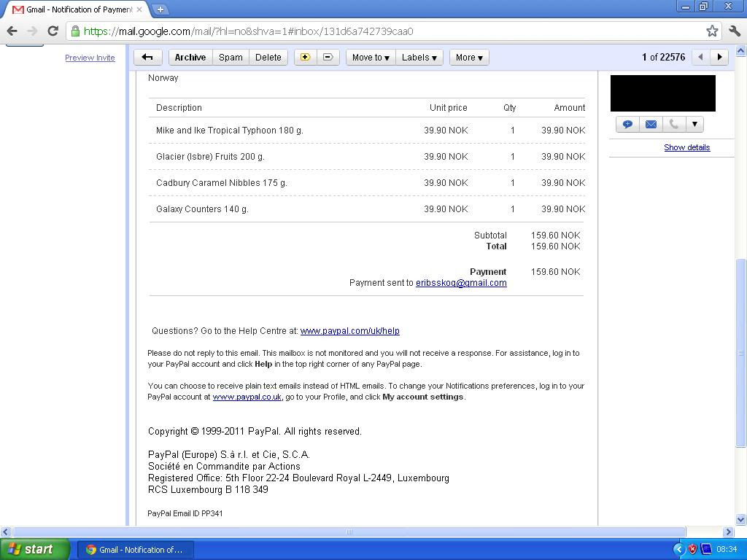The width and height of the screenshot is (747, 560).
Task: Click 'Glacier (Isbre) Fruits 200 g.' row text
Action: [210, 157]
